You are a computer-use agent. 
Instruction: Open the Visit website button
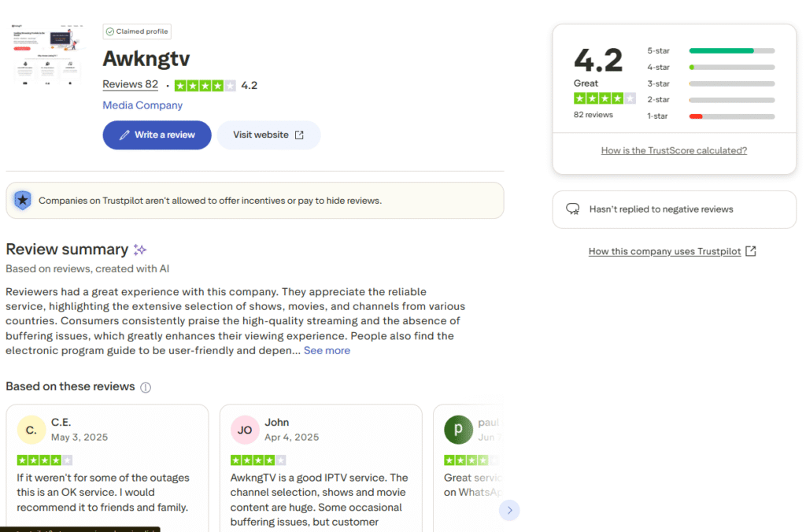[x=268, y=135]
